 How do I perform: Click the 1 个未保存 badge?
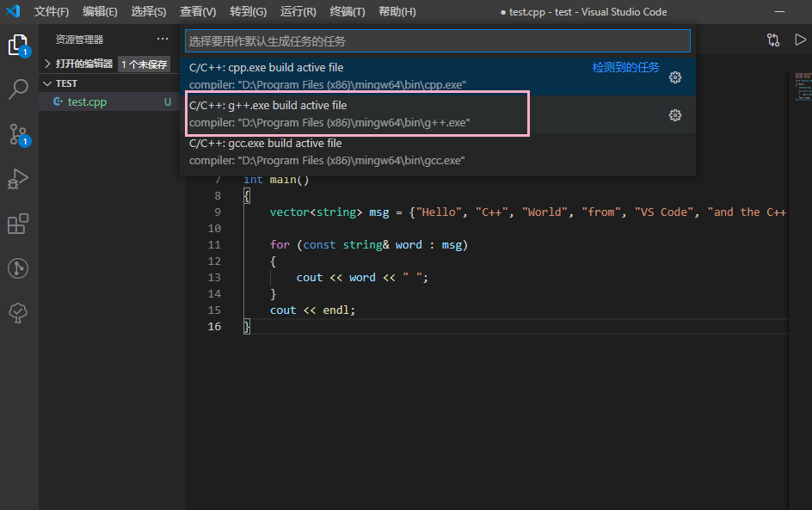[143, 63]
